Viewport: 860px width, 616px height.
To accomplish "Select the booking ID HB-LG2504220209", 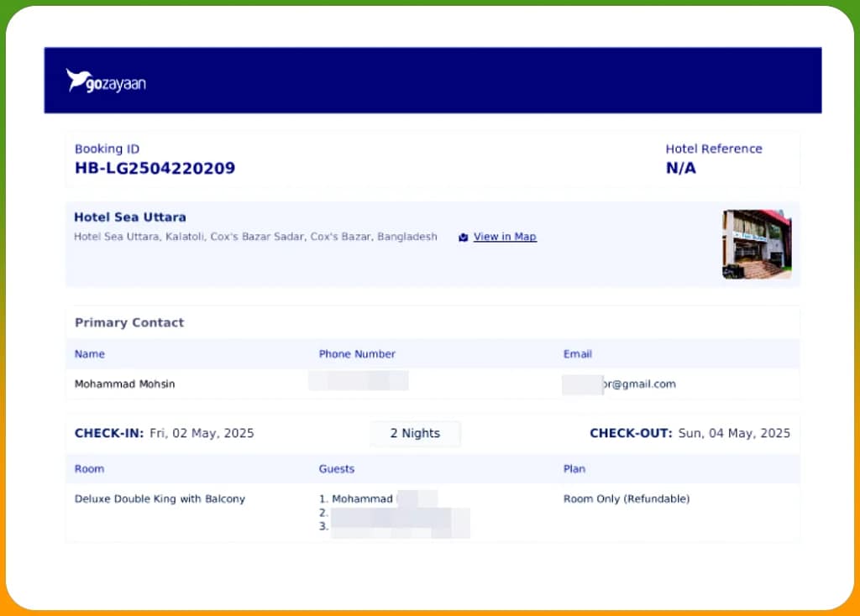I will click(155, 168).
